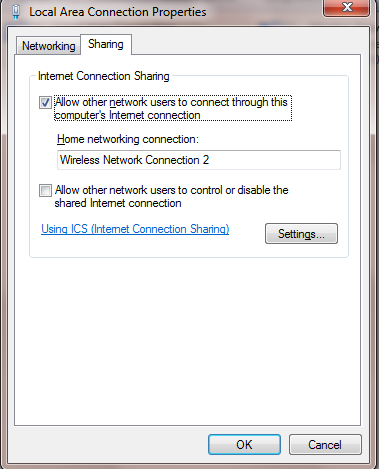Click the 'Internet Connection Sharing' group heading
This screenshot has width=379, height=469.
(104, 76)
